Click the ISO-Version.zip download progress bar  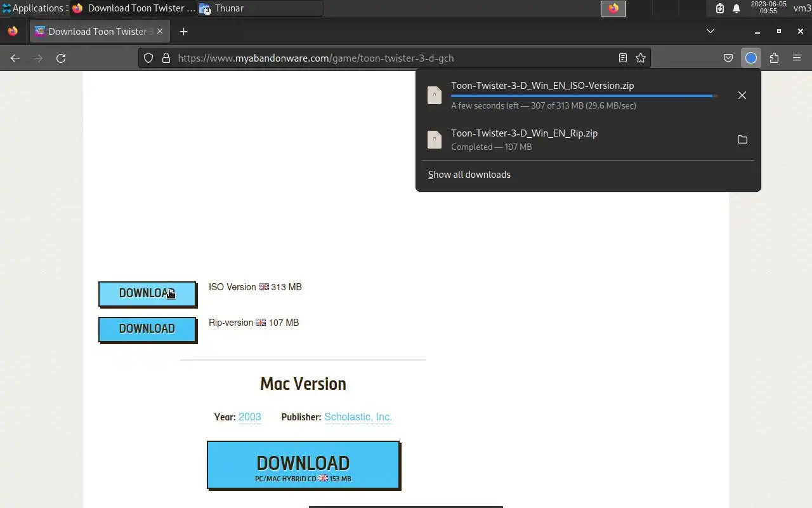pos(584,96)
